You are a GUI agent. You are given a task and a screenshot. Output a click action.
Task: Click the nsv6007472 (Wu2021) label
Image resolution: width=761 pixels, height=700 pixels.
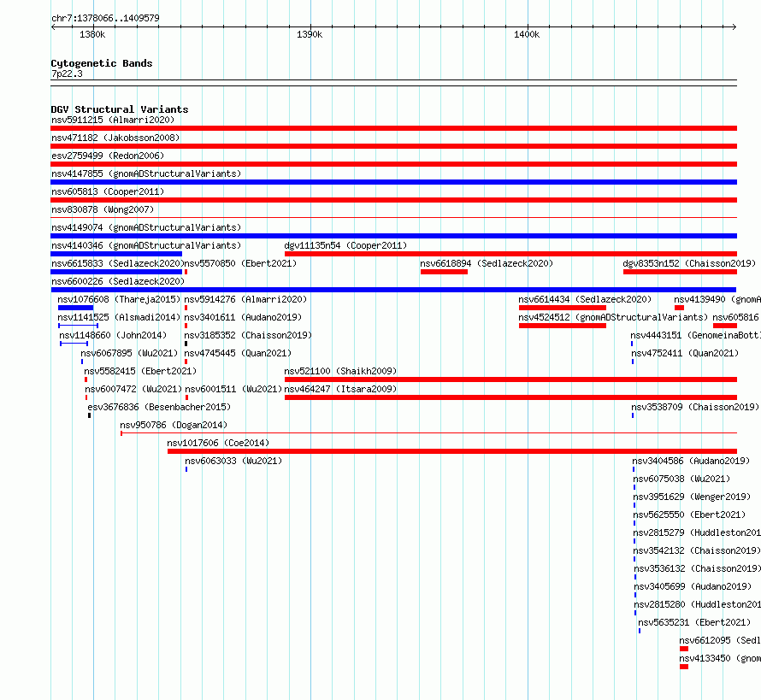[133, 389]
